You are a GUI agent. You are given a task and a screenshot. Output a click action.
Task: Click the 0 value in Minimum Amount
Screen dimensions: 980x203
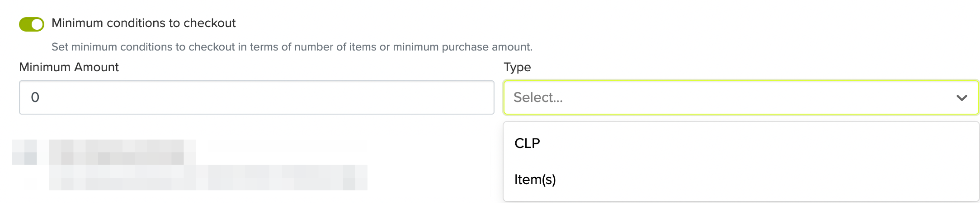(x=35, y=97)
